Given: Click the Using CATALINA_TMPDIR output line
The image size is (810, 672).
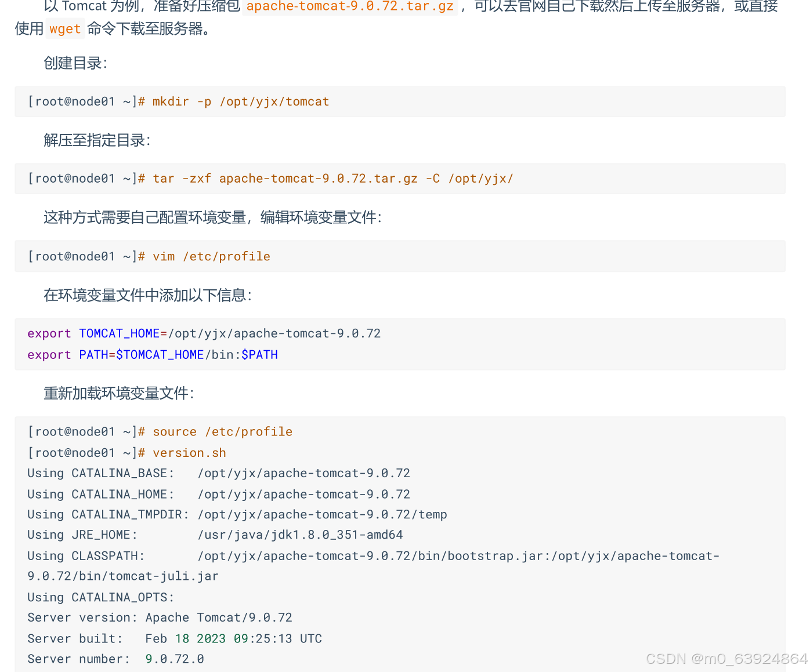Looking at the screenshot, I should point(237,514).
